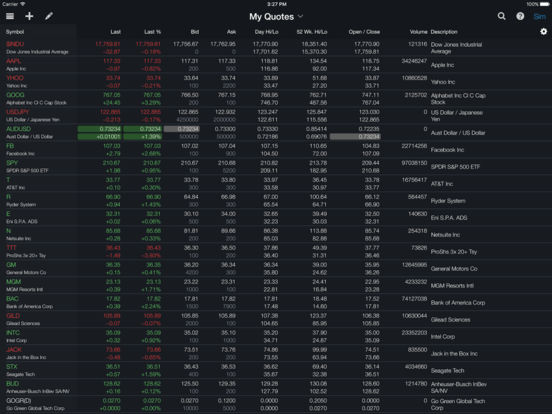Open the hamburger menu icon
The image size is (552, 414).
tap(10, 16)
